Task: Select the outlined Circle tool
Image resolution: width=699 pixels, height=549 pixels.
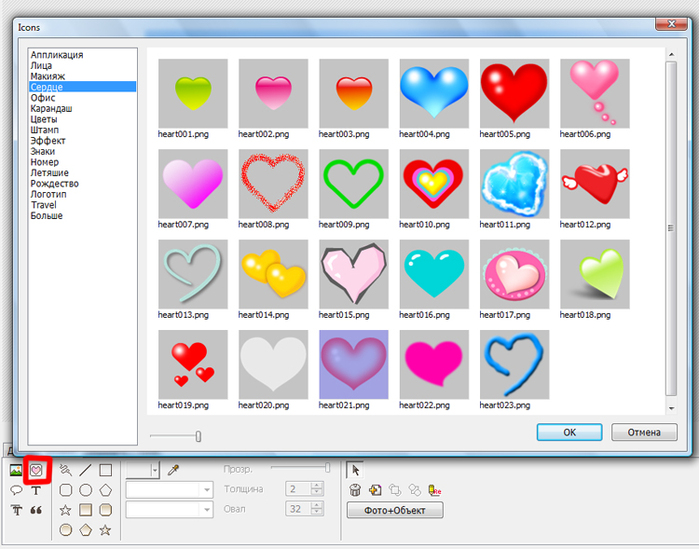Action: [86, 490]
